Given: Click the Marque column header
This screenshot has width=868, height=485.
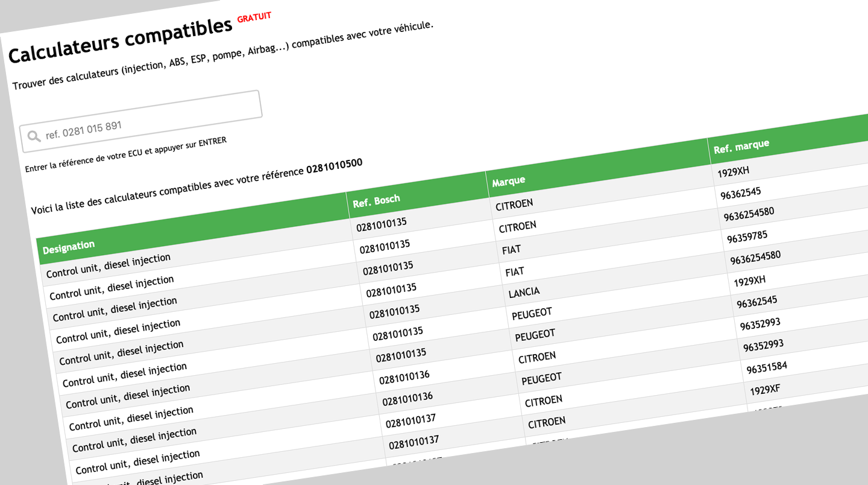Looking at the screenshot, I should (x=599, y=167).
